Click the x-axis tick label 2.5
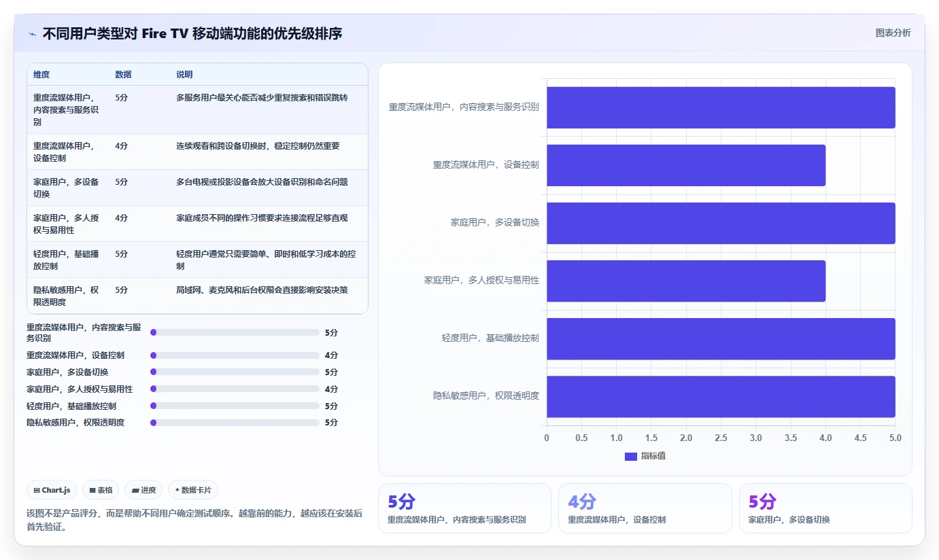 [721, 438]
